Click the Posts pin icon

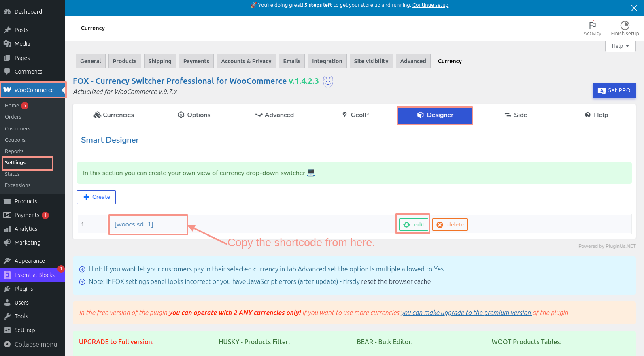[7, 30]
